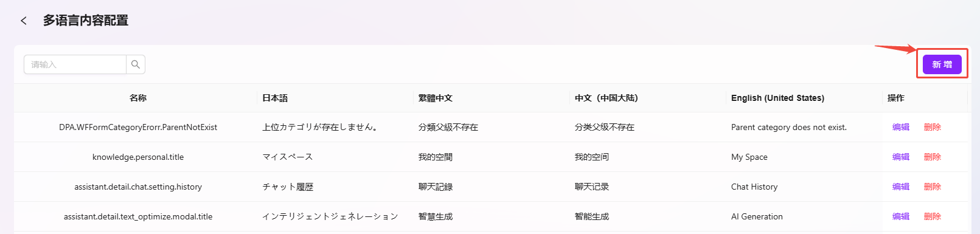The image size is (980, 234).
Task: Click the 多语言内容配置 page title
Action: [x=86, y=21]
